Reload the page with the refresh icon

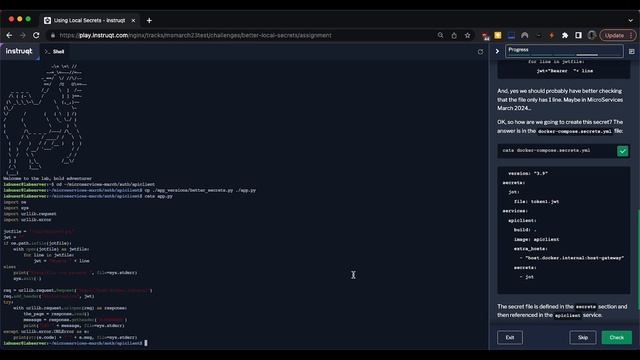pyautogui.click(x=36, y=36)
